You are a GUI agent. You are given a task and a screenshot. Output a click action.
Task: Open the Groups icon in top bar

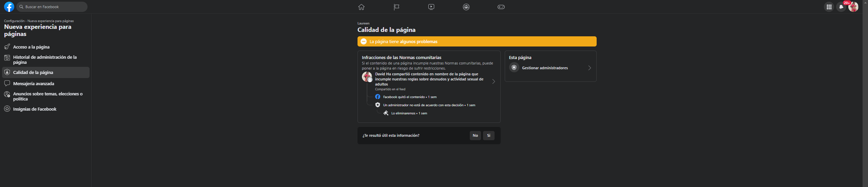[x=466, y=7]
